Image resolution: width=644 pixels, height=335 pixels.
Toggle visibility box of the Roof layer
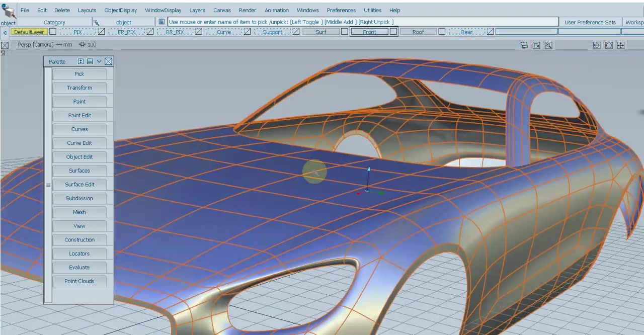(442, 32)
